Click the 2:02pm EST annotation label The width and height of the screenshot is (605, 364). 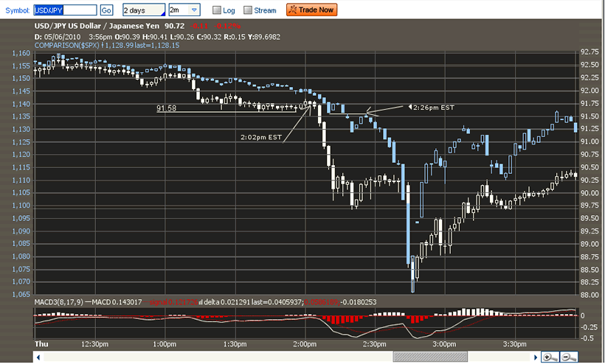click(x=261, y=137)
